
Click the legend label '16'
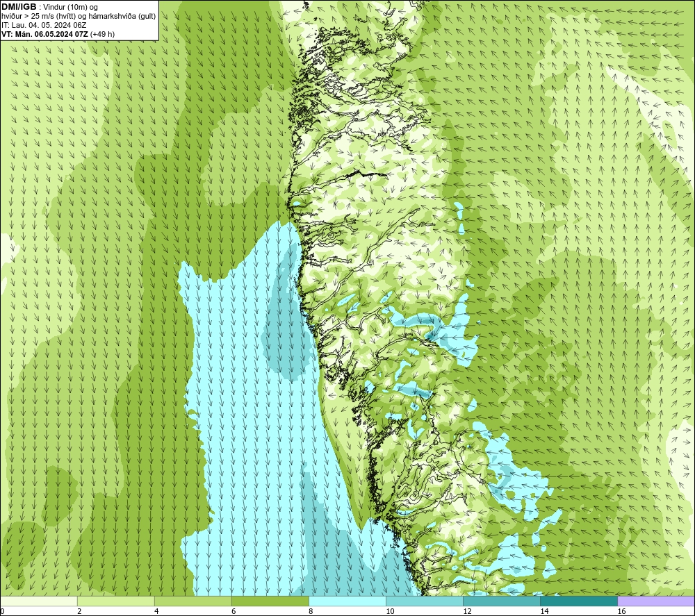click(621, 611)
